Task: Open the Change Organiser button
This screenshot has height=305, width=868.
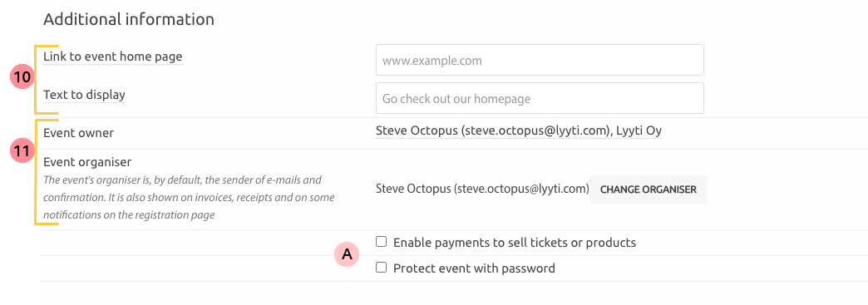Action: (649, 189)
